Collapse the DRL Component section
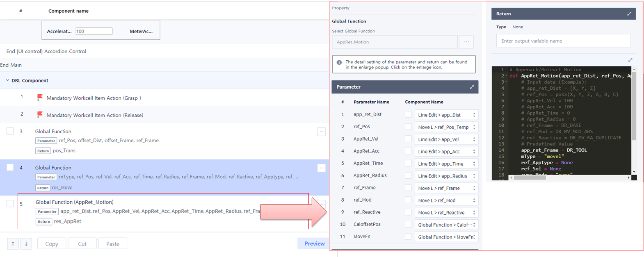 (x=7, y=81)
